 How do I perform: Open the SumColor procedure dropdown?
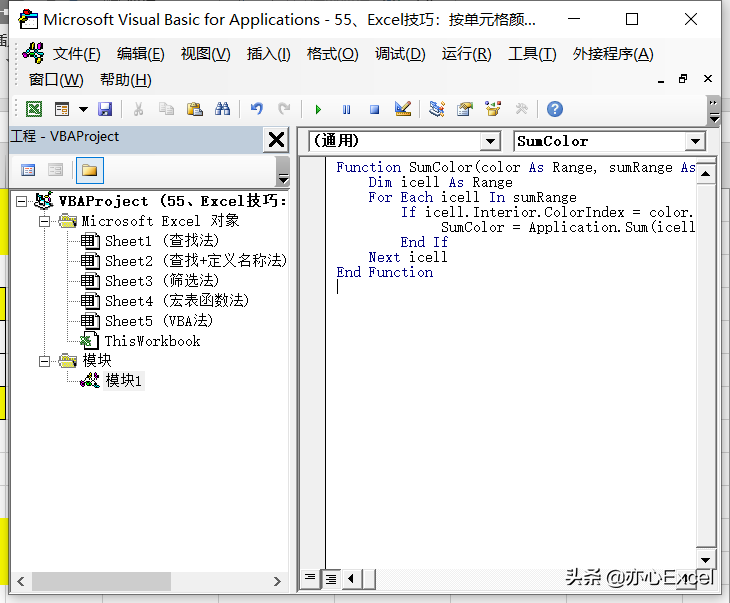(696, 141)
